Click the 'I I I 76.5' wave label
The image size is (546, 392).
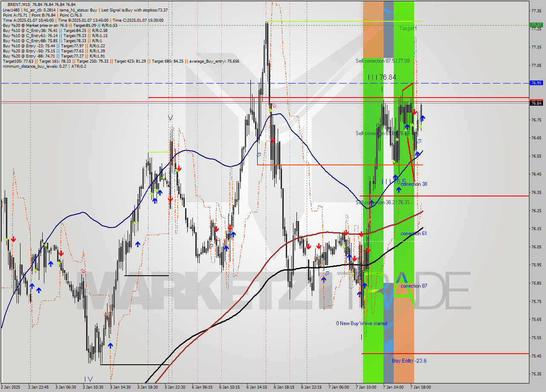point(394,182)
